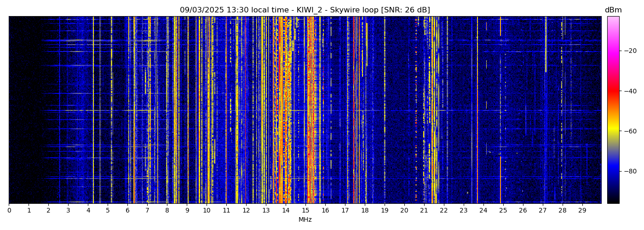Click the 21 MHz axis tick label
This screenshot has height=230, width=644.
(x=424, y=210)
